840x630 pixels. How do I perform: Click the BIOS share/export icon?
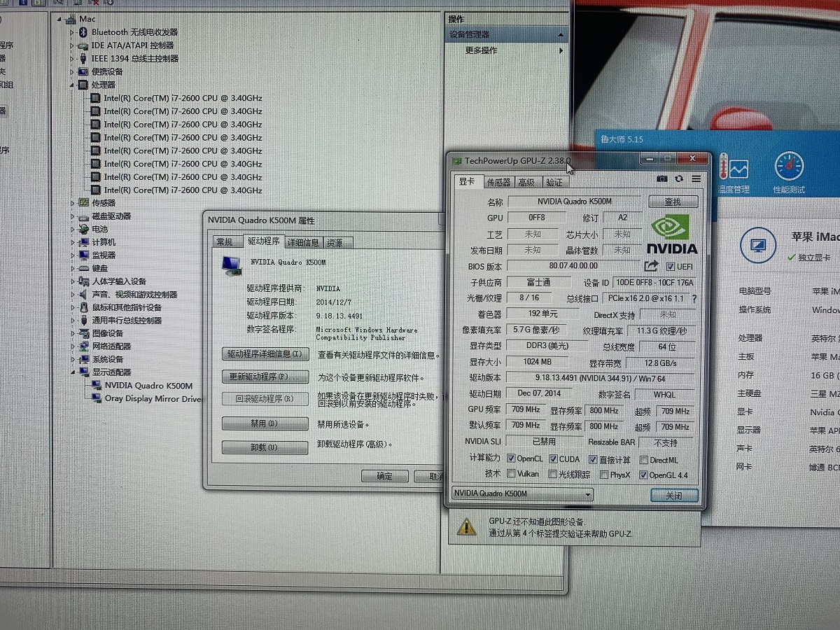[651, 266]
